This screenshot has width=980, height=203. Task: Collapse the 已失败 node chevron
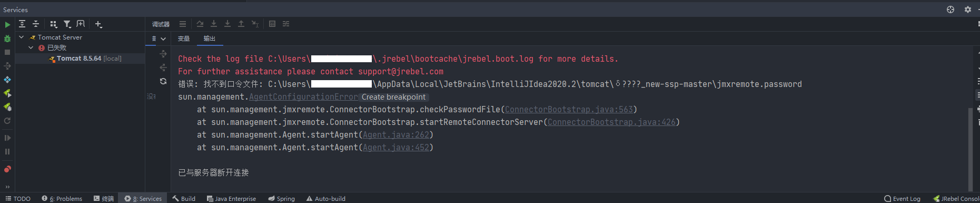[31, 48]
